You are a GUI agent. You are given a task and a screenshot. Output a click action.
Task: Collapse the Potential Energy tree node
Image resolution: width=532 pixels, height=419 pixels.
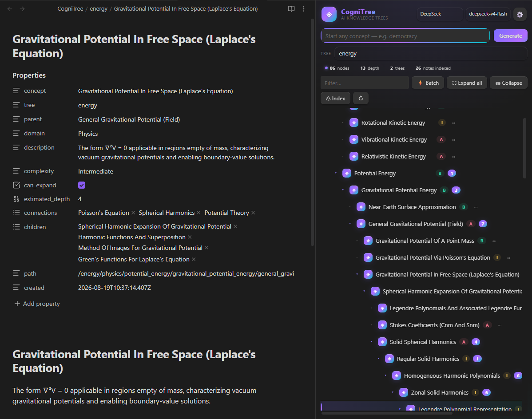tap(336, 173)
